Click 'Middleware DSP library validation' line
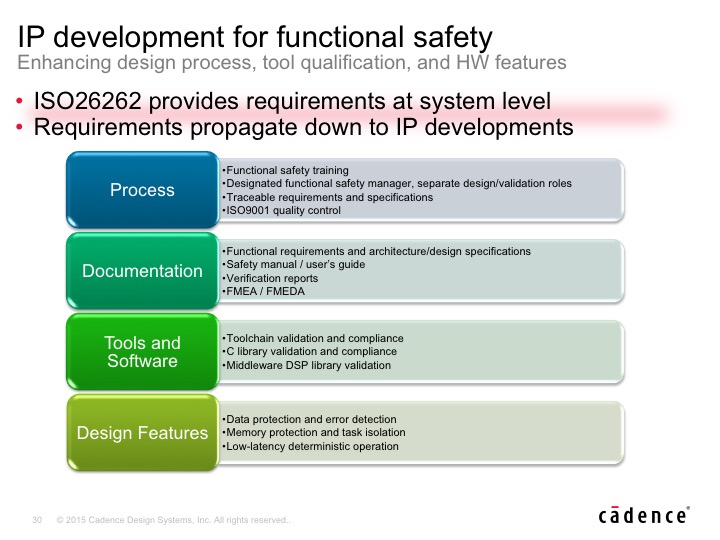 (x=306, y=366)
